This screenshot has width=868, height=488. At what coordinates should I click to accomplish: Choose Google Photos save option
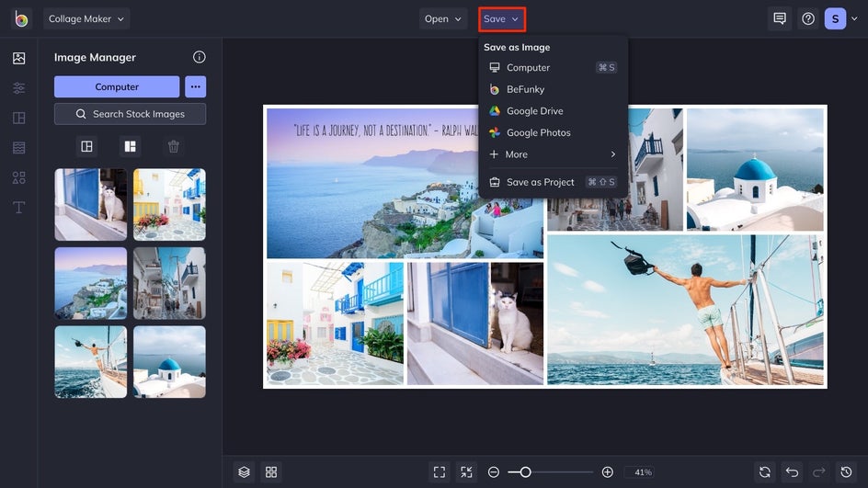(553, 132)
